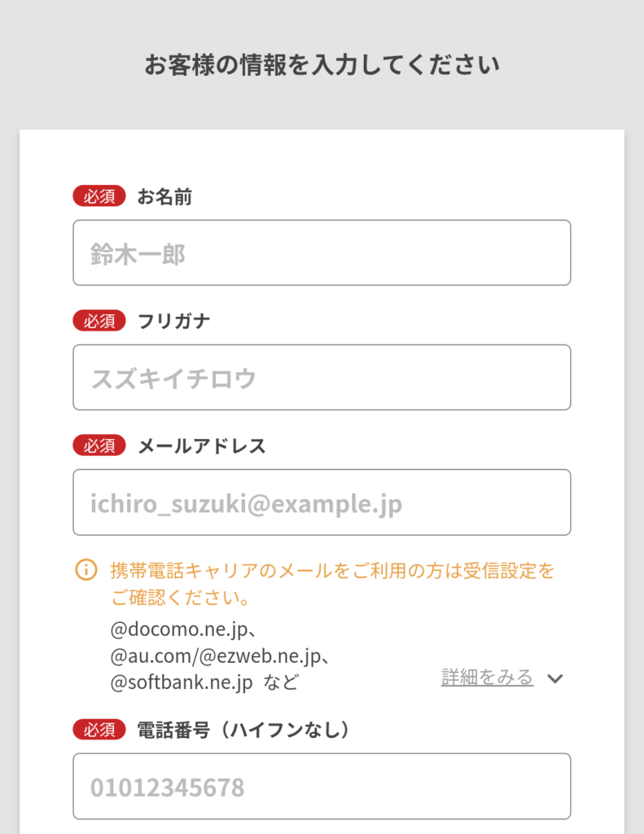Select the furigana field showing スズキイチロウ
This screenshot has width=644, height=834.
click(322, 378)
